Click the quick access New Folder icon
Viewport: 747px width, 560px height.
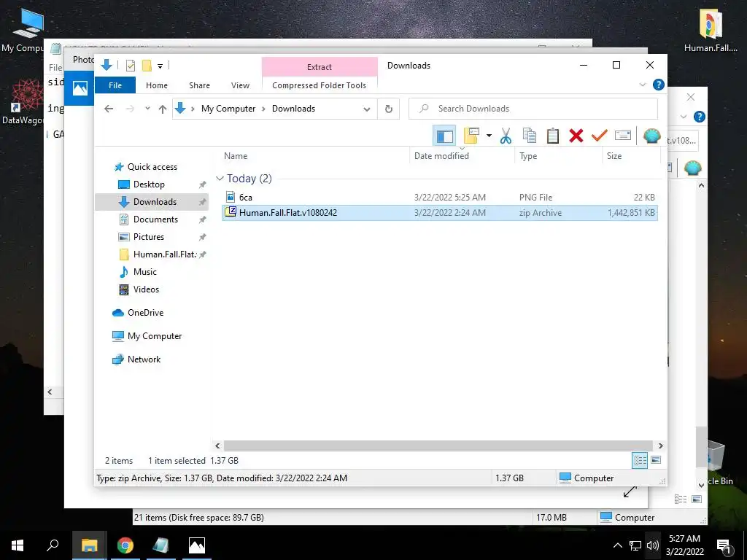147,66
